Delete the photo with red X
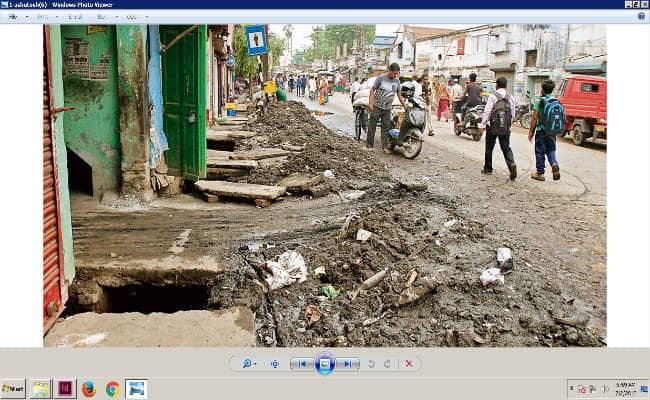This screenshot has height=400, width=650. [x=408, y=364]
